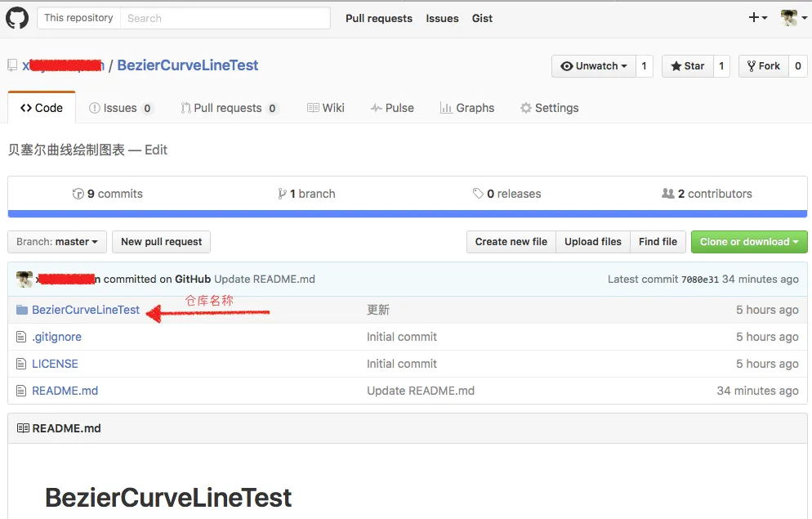The width and height of the screenshot is (812, 519).
Task: Fork the repository
Action: click(x=763, y=66)
